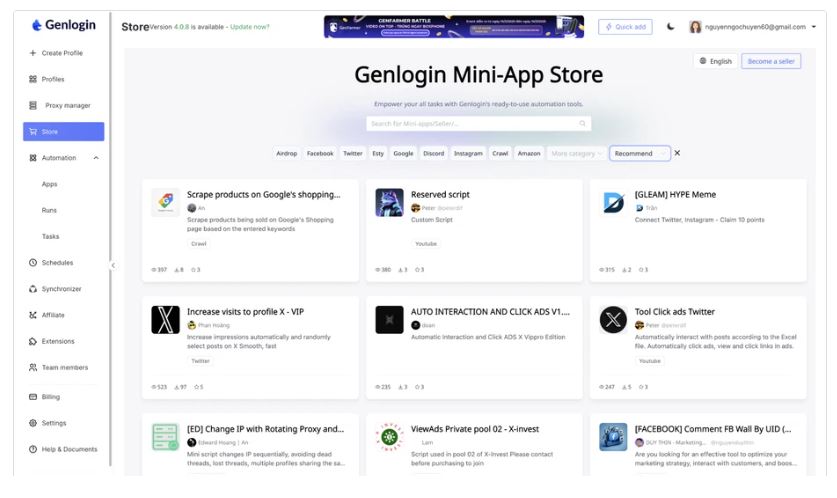Focus the Mini-apps search field
837x498 pixels.
tap(478, 123)
